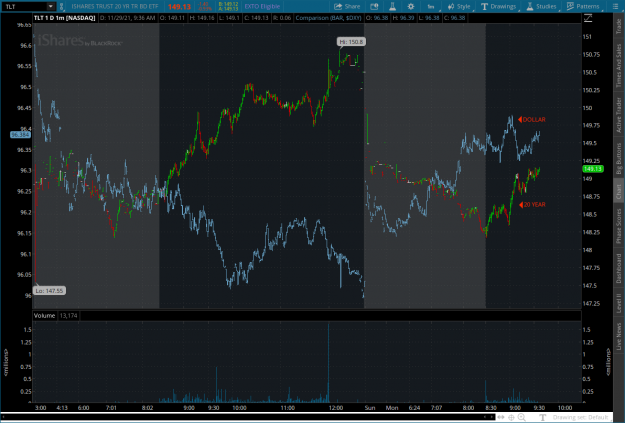Open the Trade side tab

(x=619, y=26)
